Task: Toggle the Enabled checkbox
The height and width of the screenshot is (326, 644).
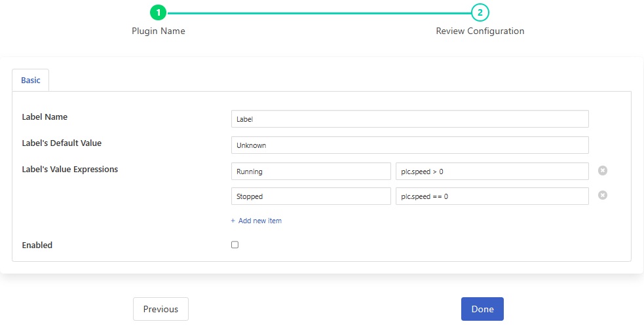Action: pyautogui.click(x=235, y=245)
